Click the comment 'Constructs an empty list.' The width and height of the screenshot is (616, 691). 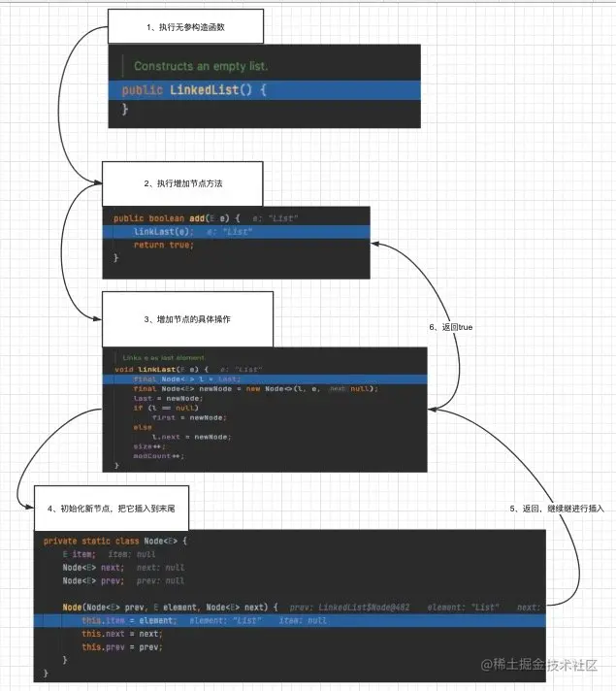[201, 66]
